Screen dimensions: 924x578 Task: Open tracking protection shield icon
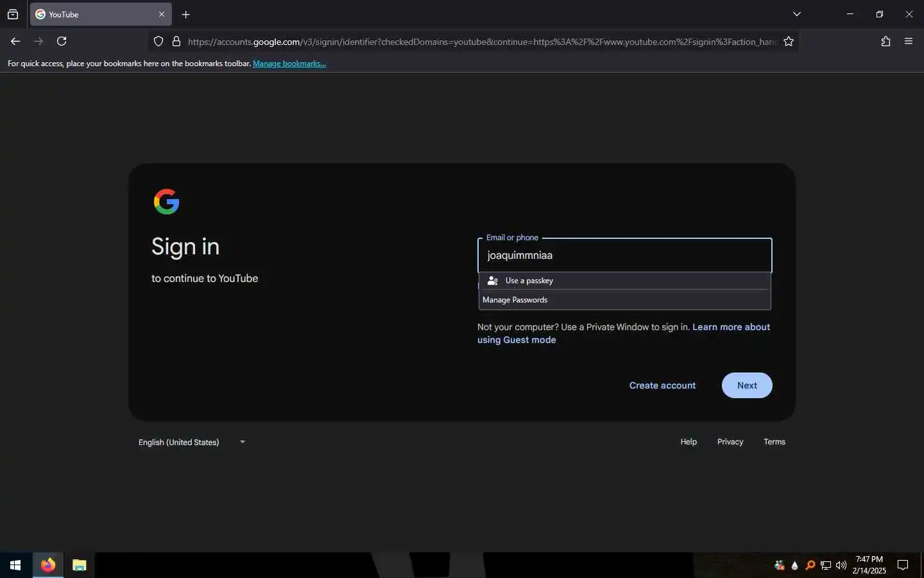click(x=158, y=41)
